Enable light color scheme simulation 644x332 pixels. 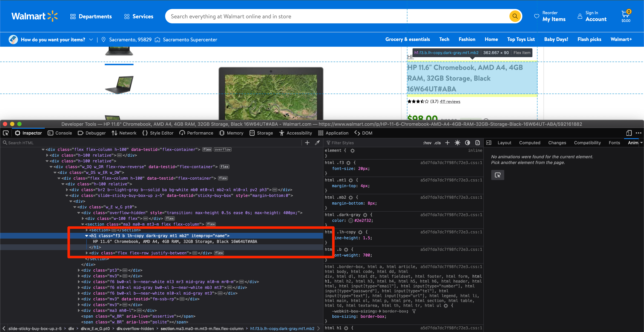(457, 142)
